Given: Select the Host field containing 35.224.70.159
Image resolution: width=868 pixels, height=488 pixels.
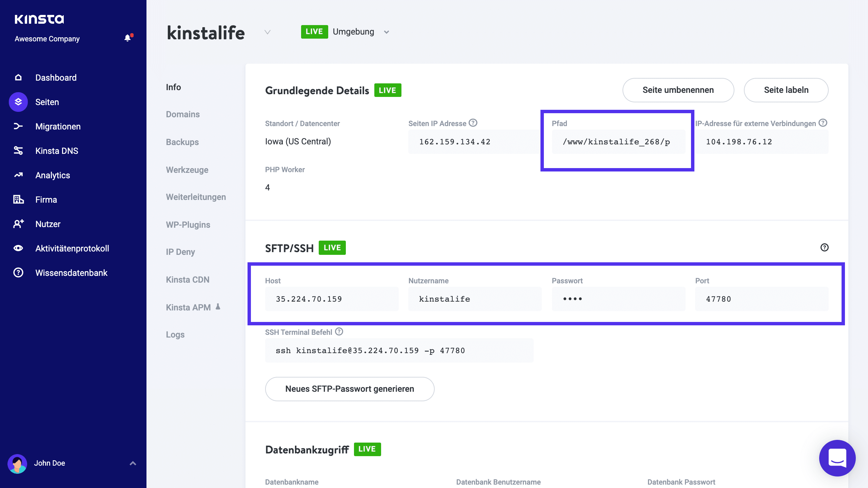Looking at the screenshot, I should click(x=332, y=299).
